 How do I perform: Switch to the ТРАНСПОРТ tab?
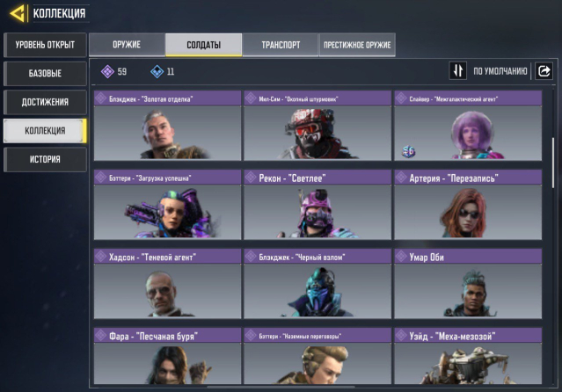point(281,45)
